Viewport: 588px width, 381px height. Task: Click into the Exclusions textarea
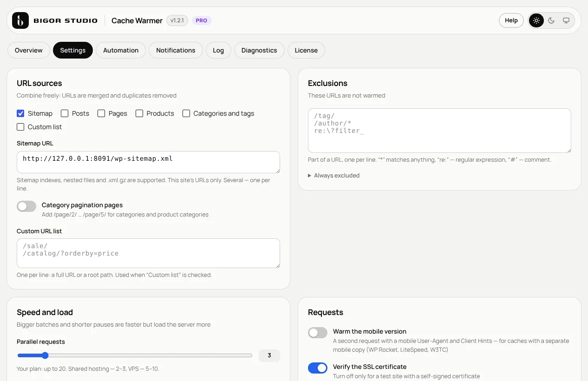click(439, 131)
